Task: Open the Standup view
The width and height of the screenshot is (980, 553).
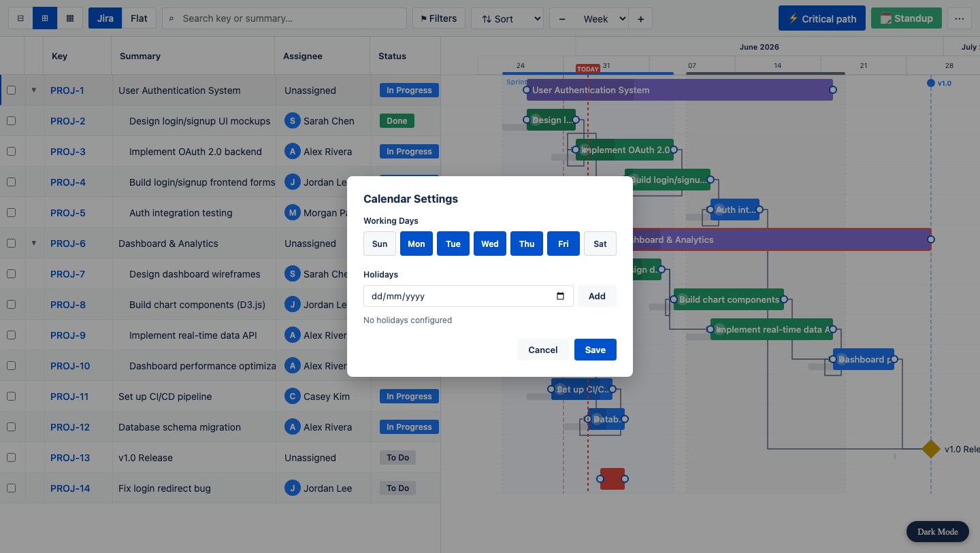Action: [906, 18]
